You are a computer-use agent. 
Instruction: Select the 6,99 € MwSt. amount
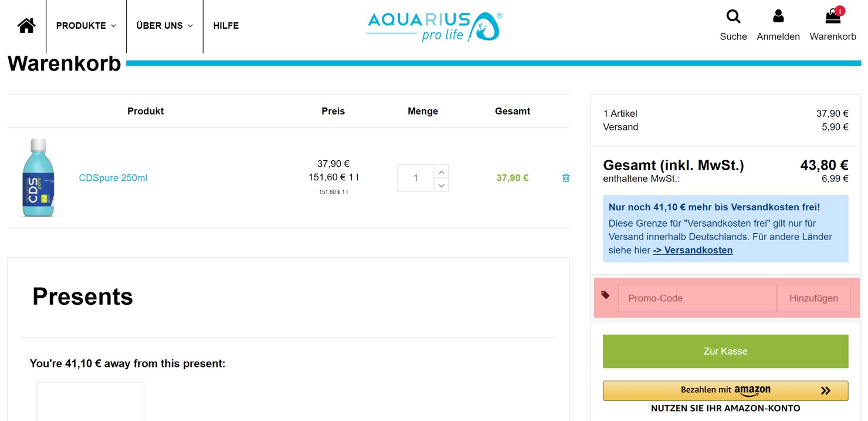click(x=835, y=178)
